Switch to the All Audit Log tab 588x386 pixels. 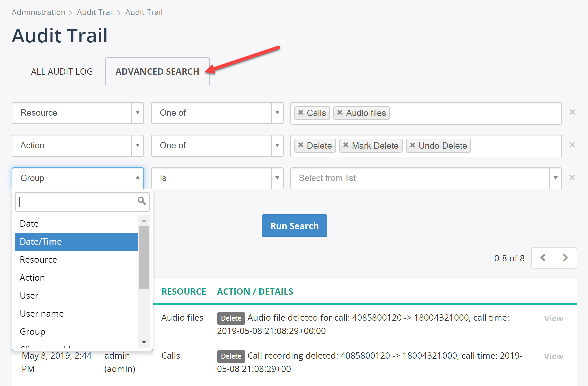tap(62, 72)
